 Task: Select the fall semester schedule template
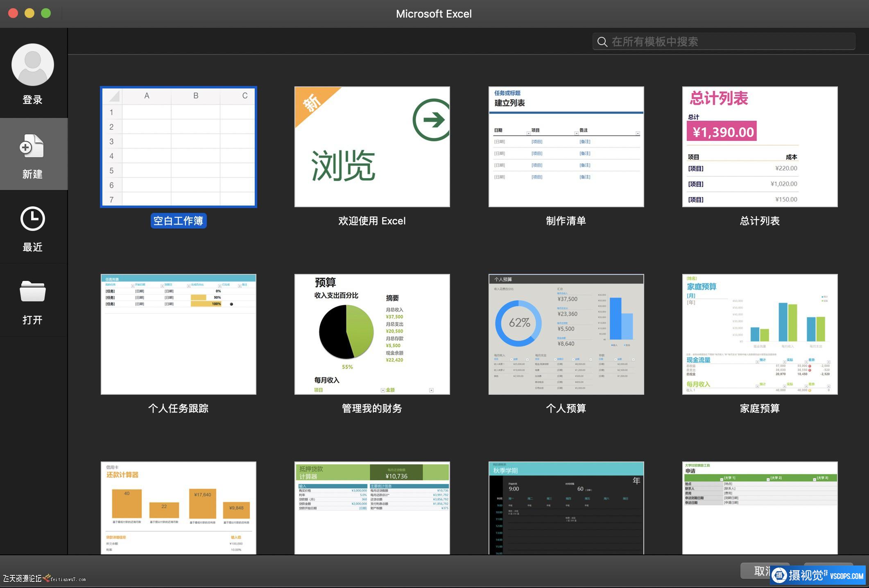566,508
